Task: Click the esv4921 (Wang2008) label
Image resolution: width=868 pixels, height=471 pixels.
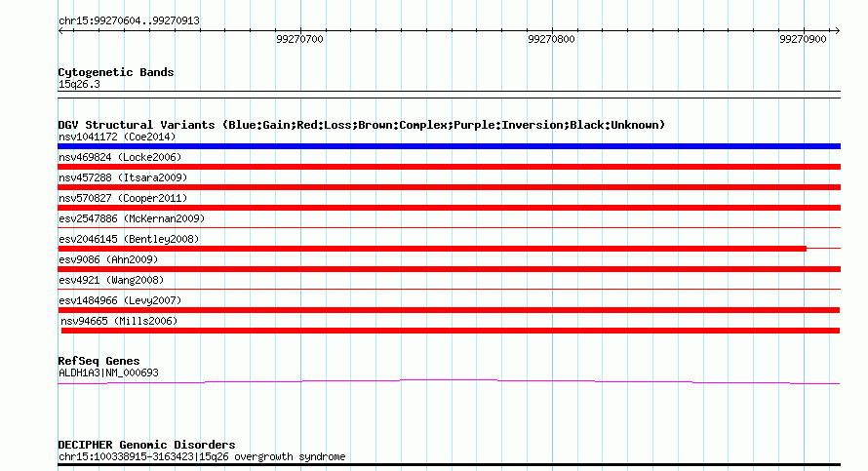Action: pyautogui.click(x=111, y=280)
